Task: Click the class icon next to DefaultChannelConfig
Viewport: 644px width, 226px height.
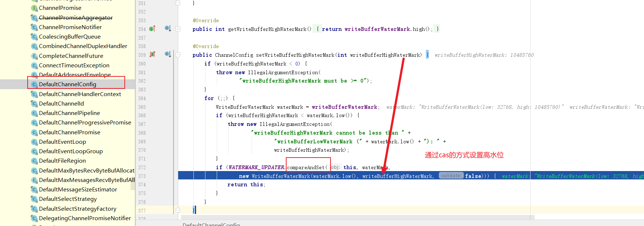Action: pyautogui.click(x=35, y=84)
